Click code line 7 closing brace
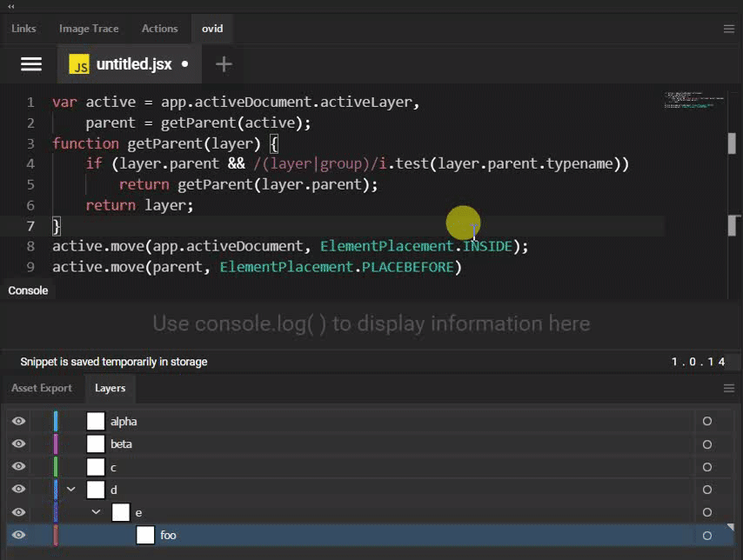Screen dimensions: 743x560 [x=57, y=226]
